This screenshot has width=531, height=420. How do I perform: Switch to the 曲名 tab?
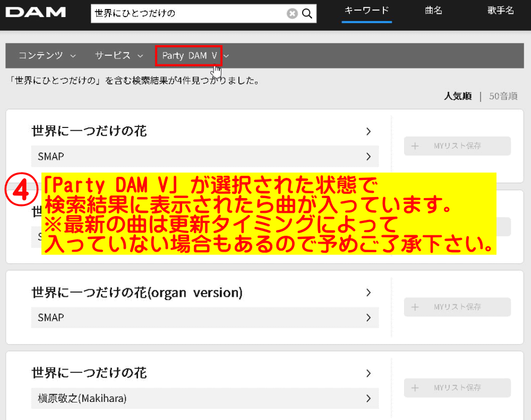pyautogui.click(x=434, y=11)
